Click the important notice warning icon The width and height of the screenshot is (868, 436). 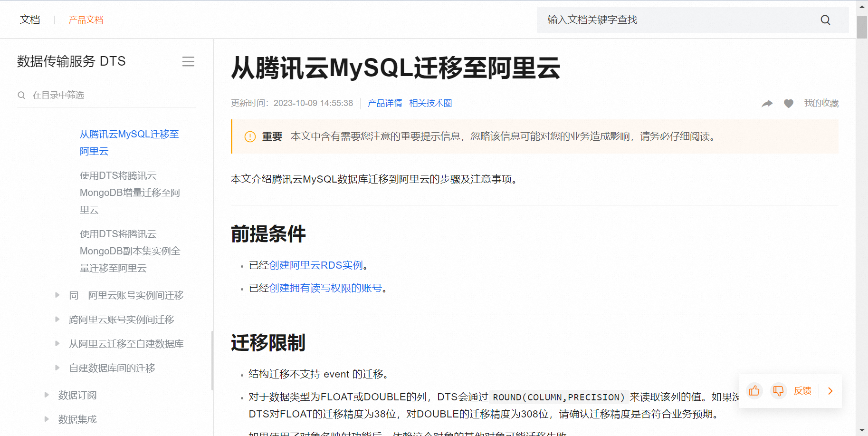coord(250,137)
